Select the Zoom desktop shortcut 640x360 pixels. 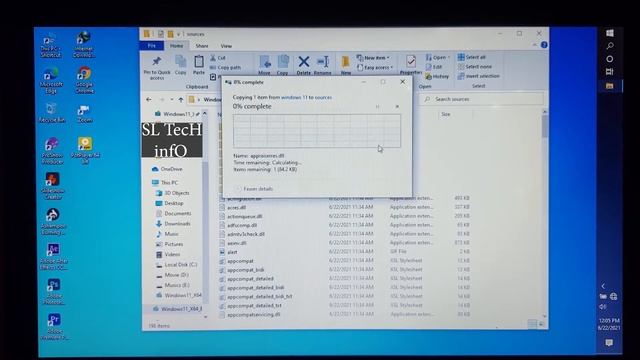pos(84,114)
